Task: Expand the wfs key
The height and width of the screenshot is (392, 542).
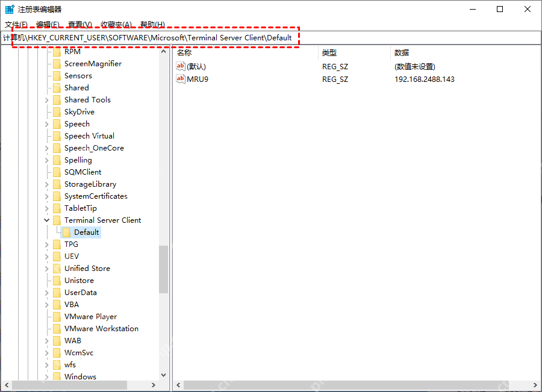Action: pos(46,365)
